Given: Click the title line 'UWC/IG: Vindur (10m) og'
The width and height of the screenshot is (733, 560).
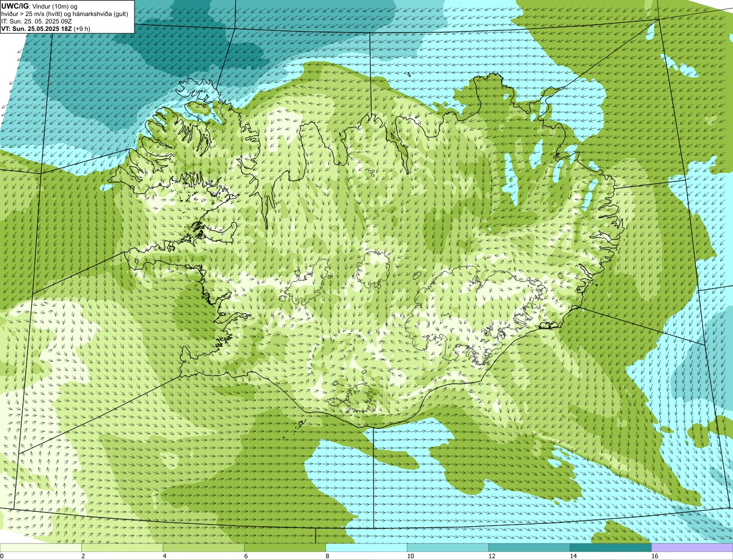Looking at the screenshot, I should click(40, 6).
